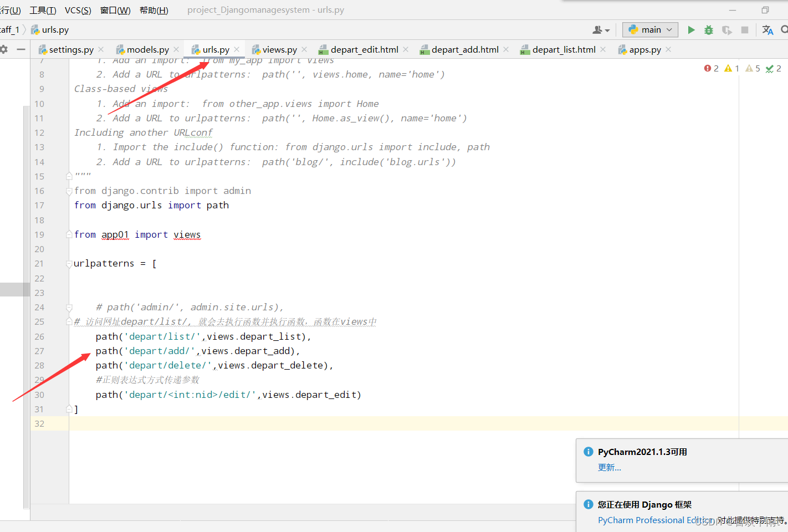Click line number 32 in the gutter
The image size is (788, 532).
click(x=39, y=424)
